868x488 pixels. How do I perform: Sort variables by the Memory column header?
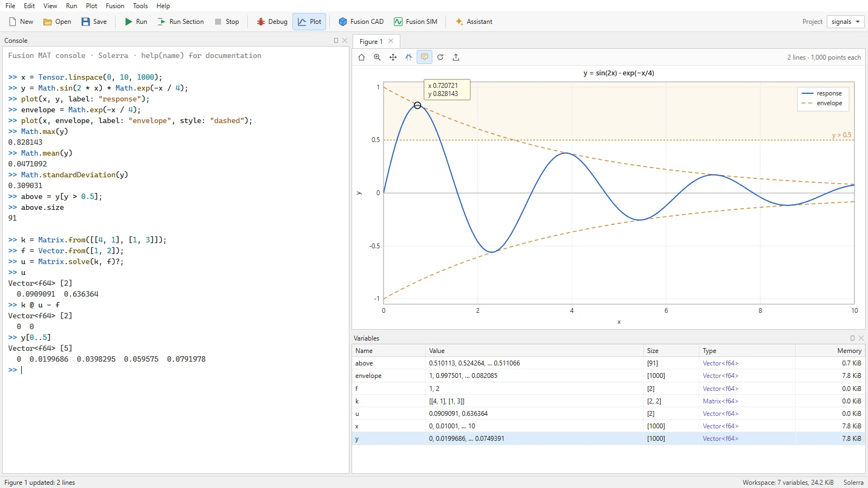(830, 351)
